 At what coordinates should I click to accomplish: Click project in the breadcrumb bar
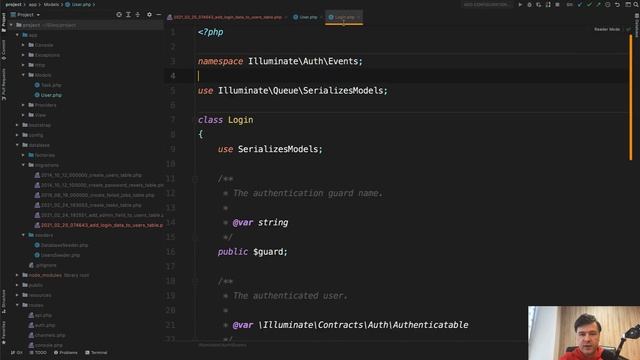[x=13, y=4]
